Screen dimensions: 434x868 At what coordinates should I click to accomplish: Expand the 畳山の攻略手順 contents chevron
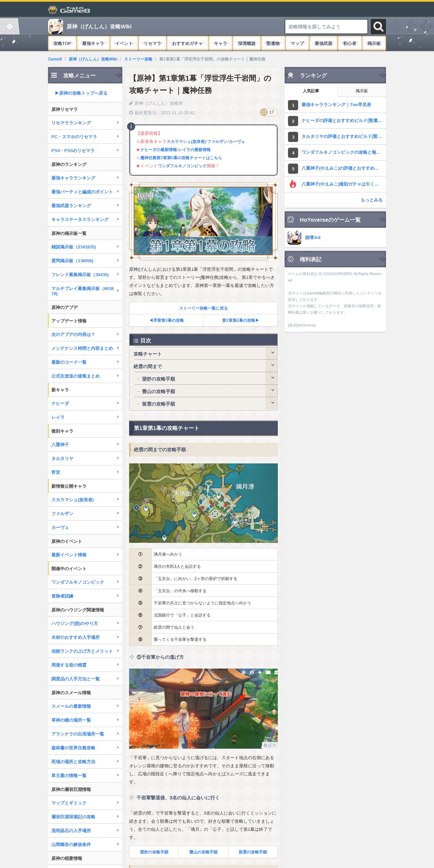[272, 390]
